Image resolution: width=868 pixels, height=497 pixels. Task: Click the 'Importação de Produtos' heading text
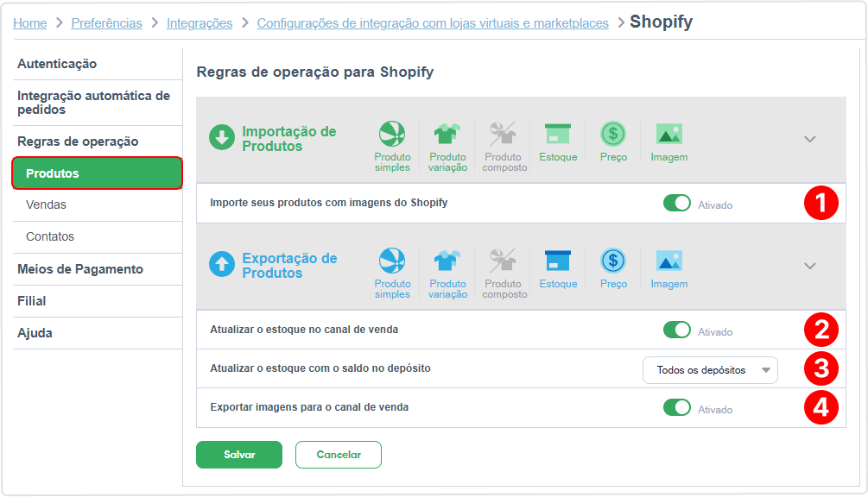click(x=289, y=139)
